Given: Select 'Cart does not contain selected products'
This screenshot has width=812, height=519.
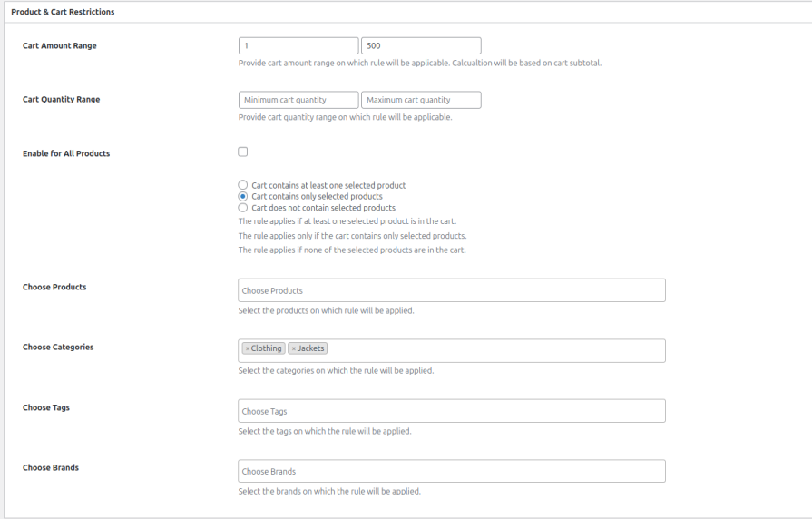Looking at the screenshot, I should (x=242, y=208).
